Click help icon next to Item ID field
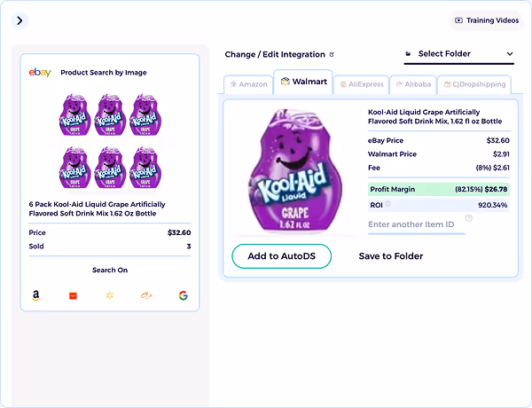This screenshot has width=532, height=408. click(469, 218)
